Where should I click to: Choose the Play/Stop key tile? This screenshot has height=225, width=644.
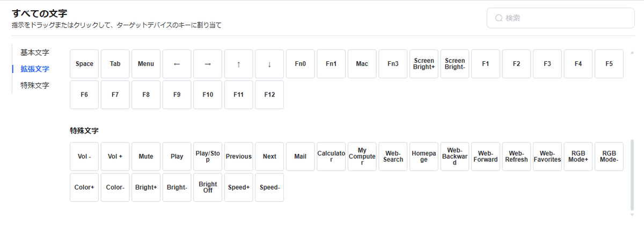coord(208,156)
